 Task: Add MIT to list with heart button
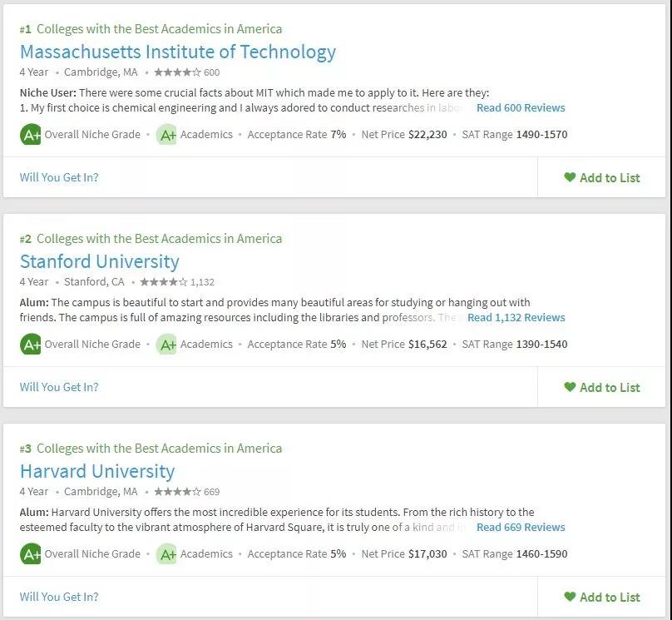tap(601, 177)
